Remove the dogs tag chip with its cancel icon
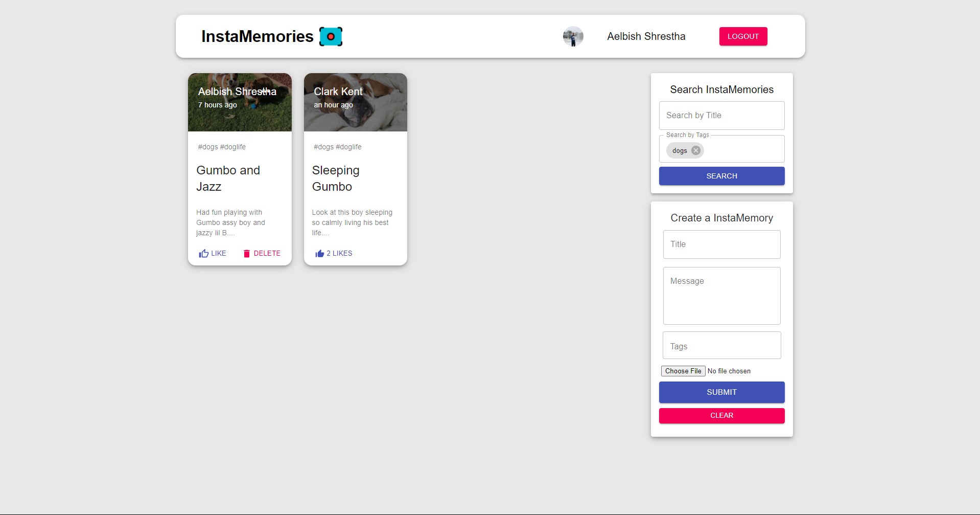 click(695, 150)
